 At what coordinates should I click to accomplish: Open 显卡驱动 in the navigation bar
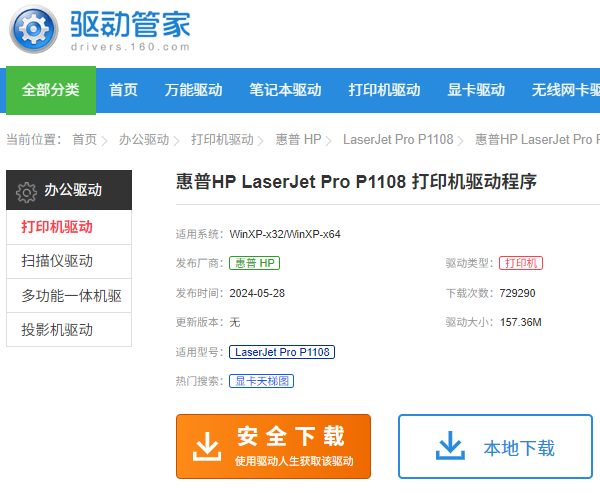tap(476, 90)
